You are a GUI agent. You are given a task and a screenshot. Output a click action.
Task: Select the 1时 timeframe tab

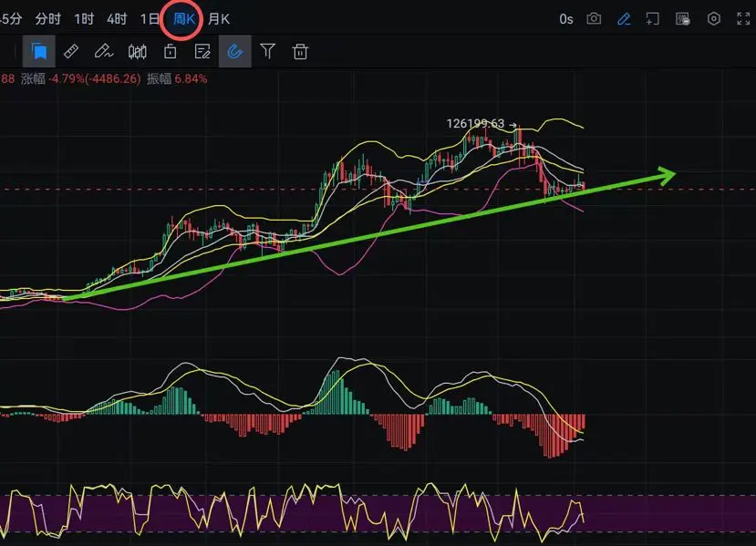[84, 19]
